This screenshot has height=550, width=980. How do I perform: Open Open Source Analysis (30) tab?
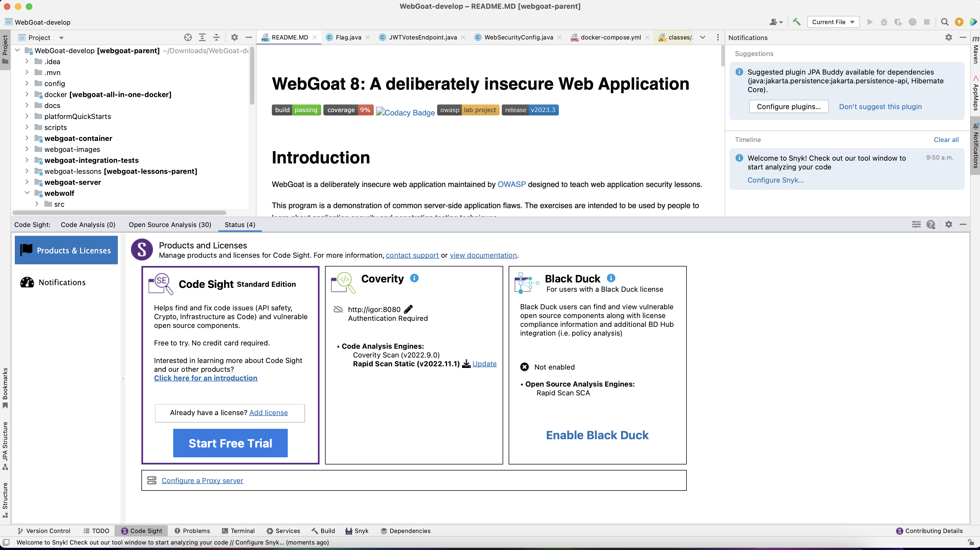pos(170,225)
